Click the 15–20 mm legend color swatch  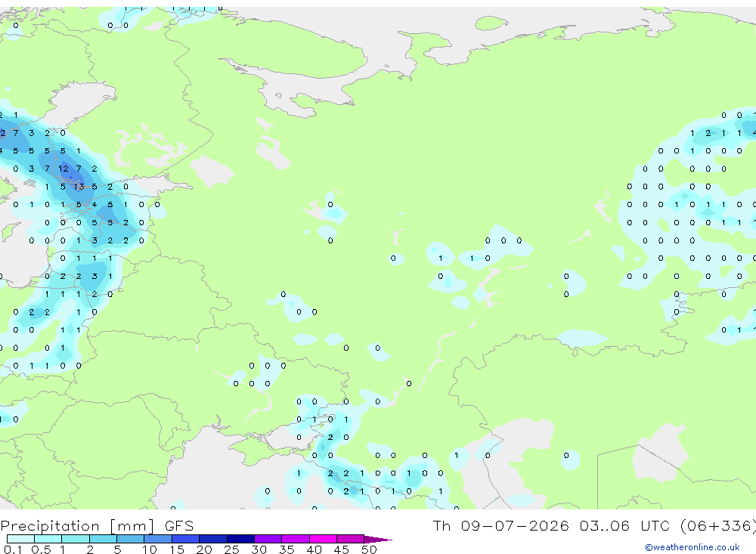(186, 539)
